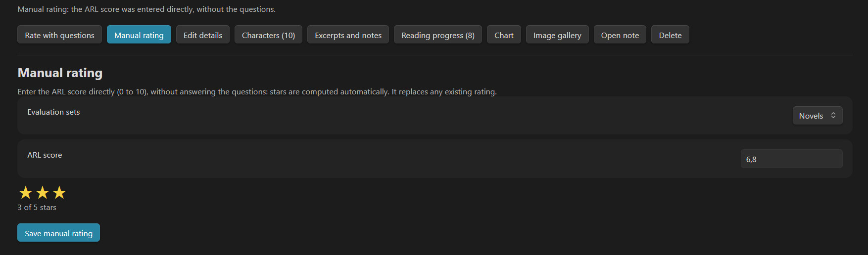
Task: Open the Image gallery
Action: click(x=557, y=35)
